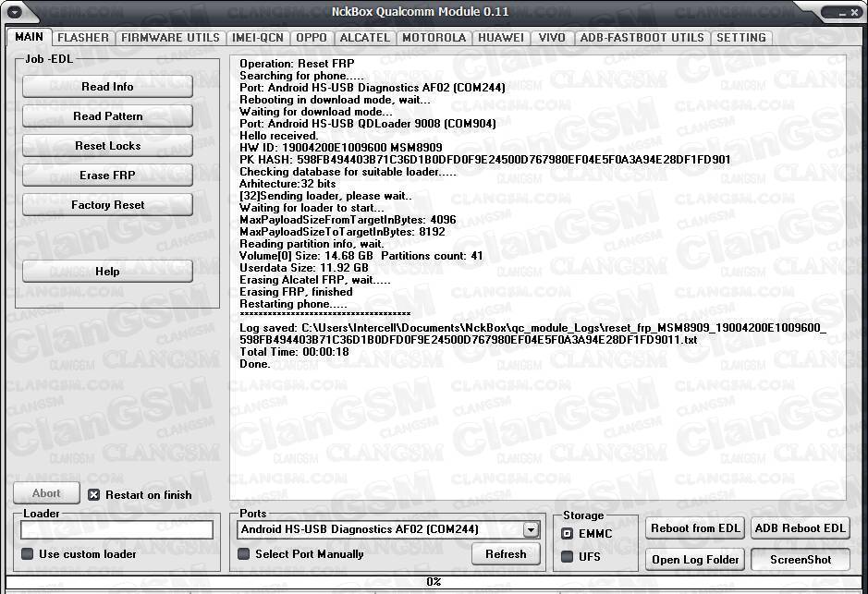
Task: Click the "Arhitecture:32 bits" log line
Action: click(287, 184)
